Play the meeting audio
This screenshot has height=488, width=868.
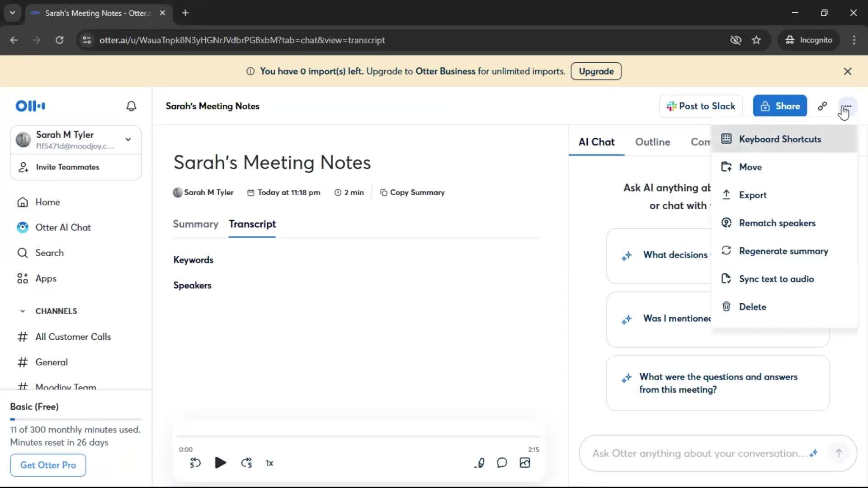tap(220, 463)
